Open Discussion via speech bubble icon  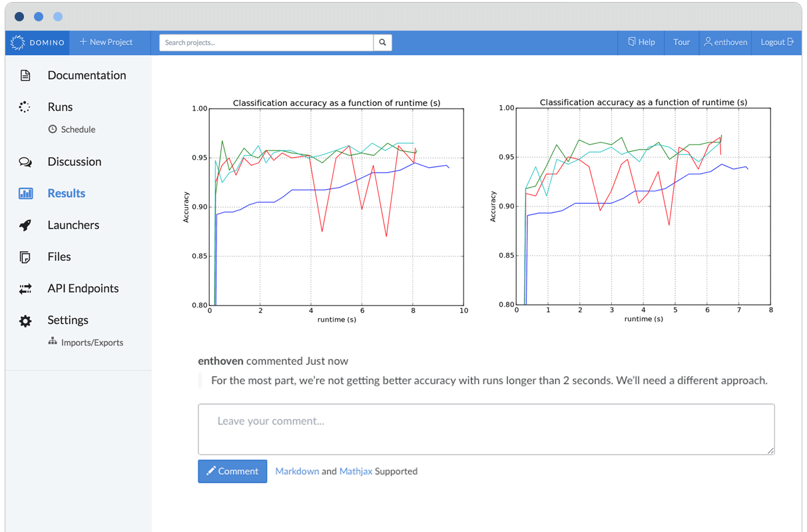pyautogui.click(x=25, y=162)
